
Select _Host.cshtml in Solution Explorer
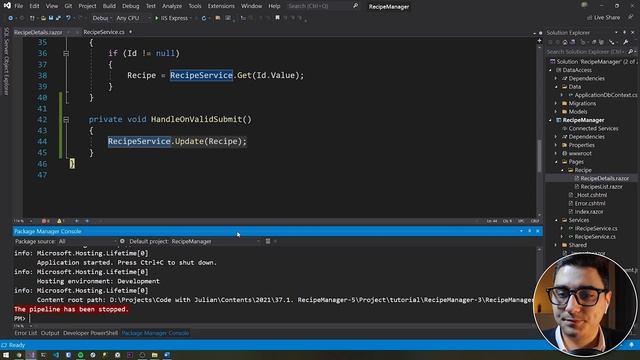(591, 195)
